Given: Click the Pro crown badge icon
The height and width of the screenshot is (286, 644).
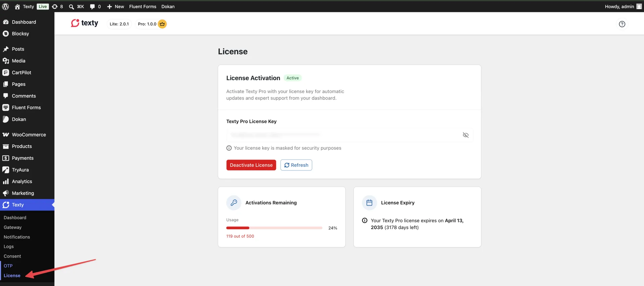Looking at the screenshot, I should [x=162, y=24].
